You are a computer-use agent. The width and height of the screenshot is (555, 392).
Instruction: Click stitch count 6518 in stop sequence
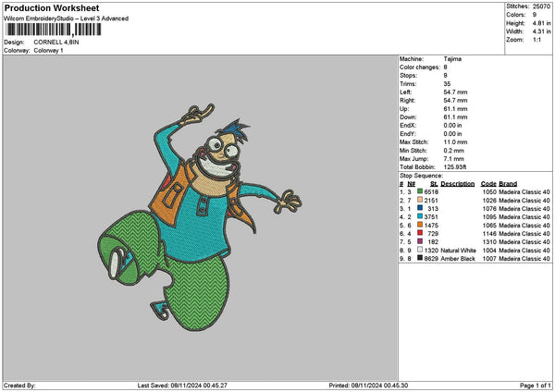pyautogui.click(x=431, y=191)
